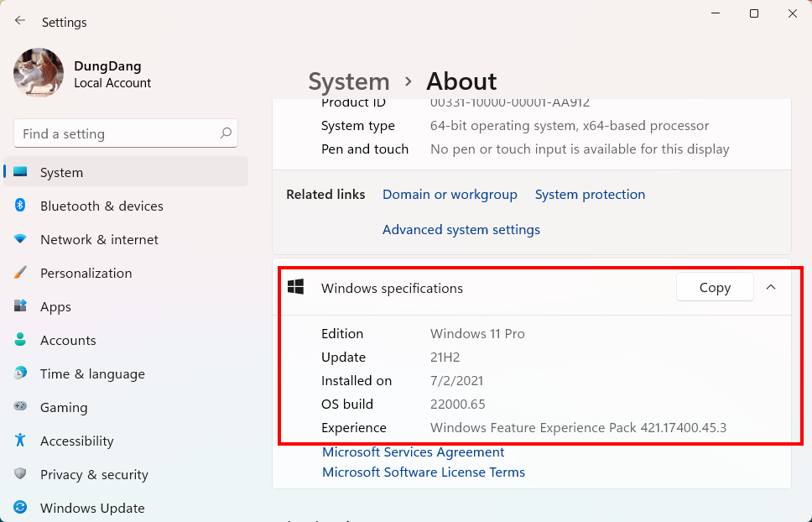The image size is (812, 522).
Task: Click the Windows logo in specifications header
Action: (296, 287)
